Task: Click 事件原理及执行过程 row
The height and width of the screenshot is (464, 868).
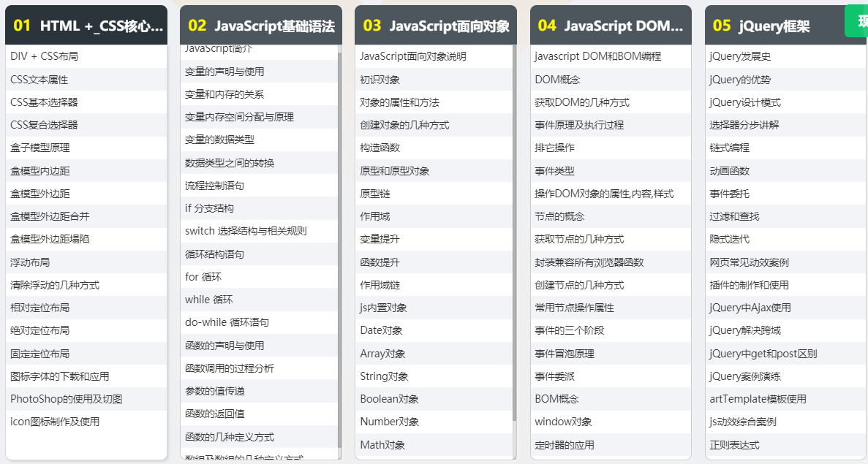Action: [611, 125]
